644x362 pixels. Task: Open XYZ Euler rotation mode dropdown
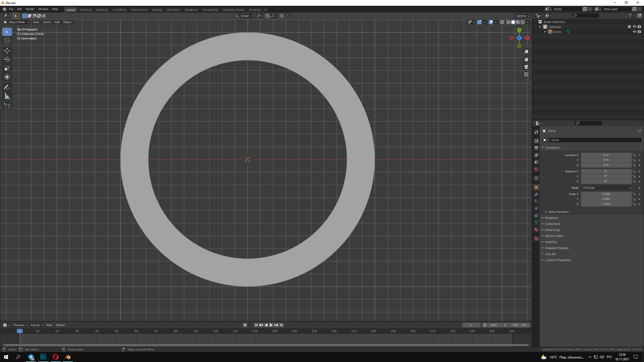tap(606, 188)
